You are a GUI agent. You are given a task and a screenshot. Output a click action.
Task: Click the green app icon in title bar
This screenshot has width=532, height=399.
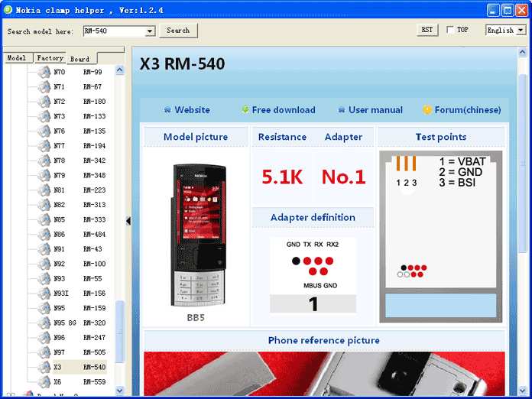click(8, 10)
